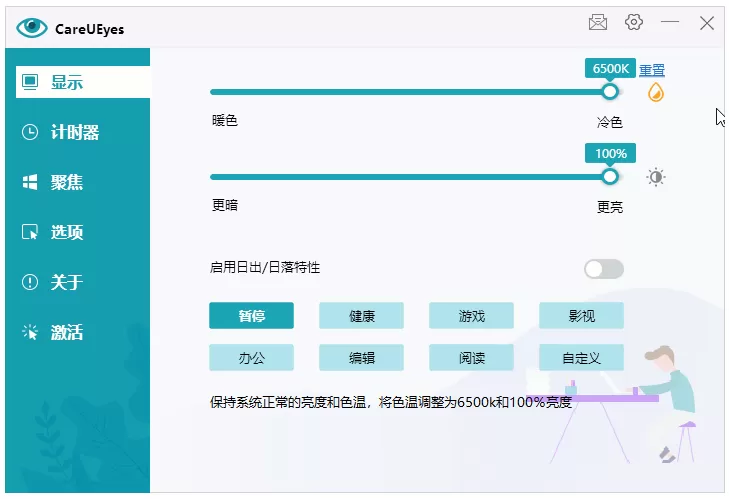Select the 自定义 custom preset

click(581, 358)
